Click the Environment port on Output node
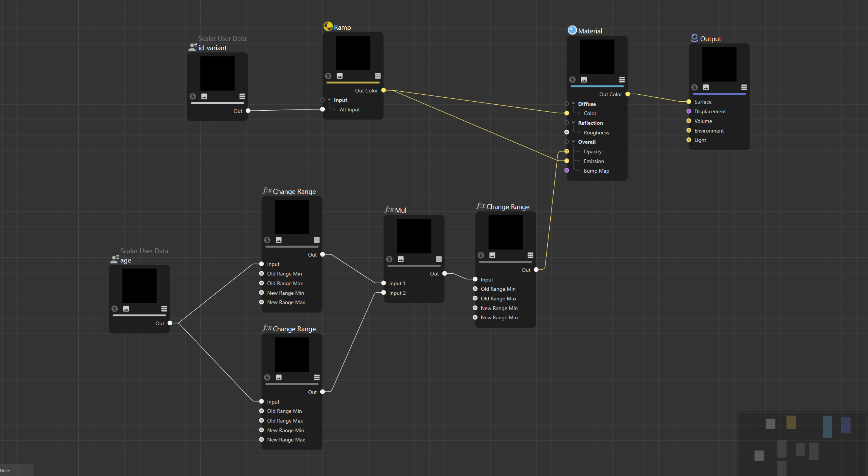Image resolution: width=868 pixels, height=476 pixels. tap(689, 130)
